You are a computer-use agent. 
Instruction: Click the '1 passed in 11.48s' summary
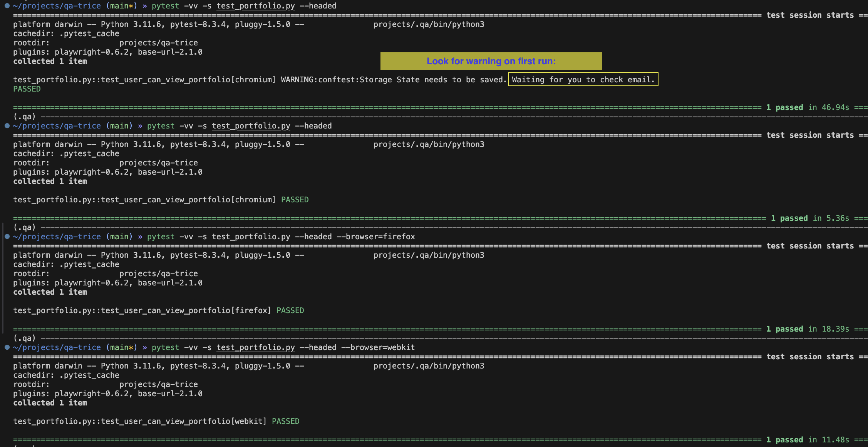[808, 440]
